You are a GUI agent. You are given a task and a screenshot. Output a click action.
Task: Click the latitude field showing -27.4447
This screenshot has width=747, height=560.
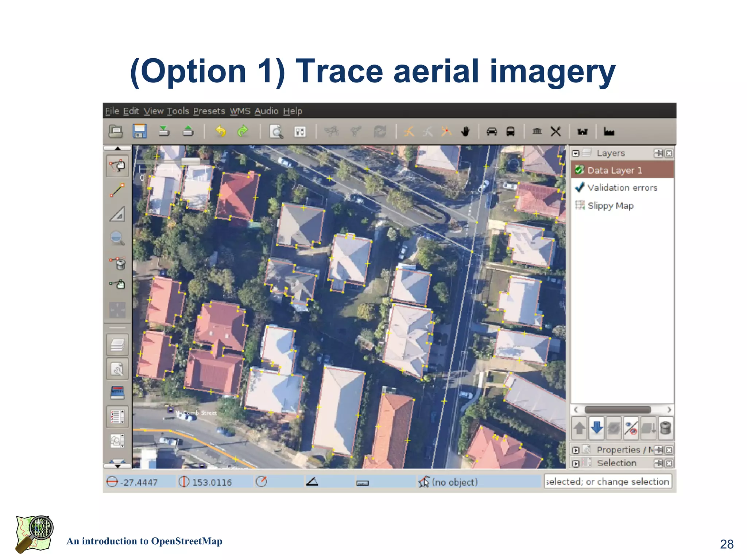(x=139, y=482)
